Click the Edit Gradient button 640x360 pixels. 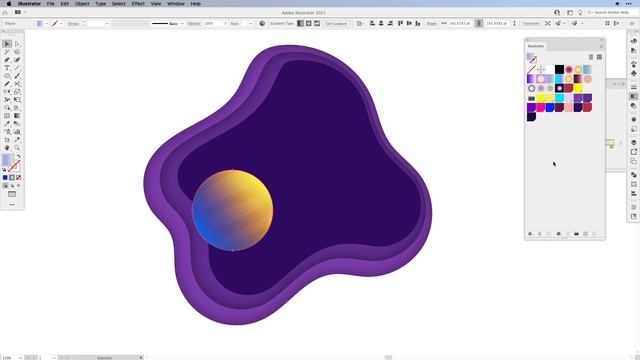336,24
